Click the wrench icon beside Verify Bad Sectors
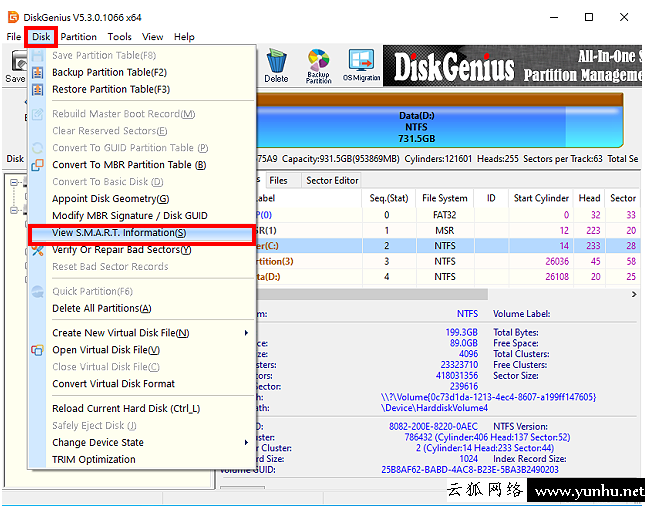 click(x=38, y=250)
